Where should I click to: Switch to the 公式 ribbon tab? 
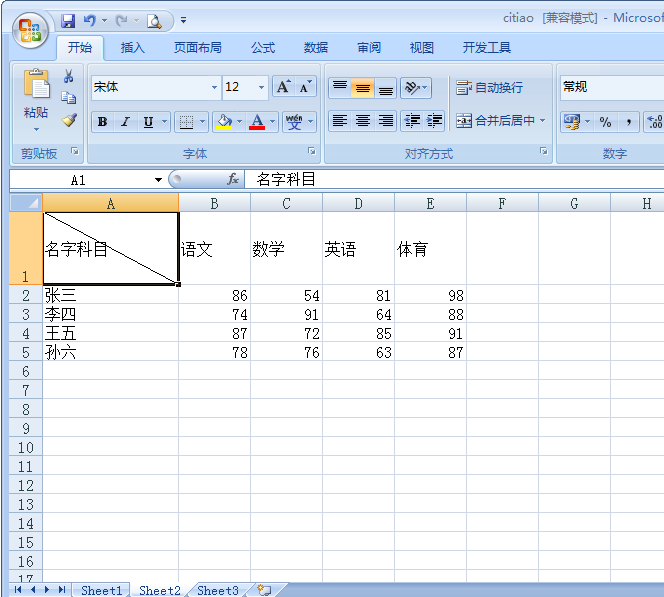263,47
